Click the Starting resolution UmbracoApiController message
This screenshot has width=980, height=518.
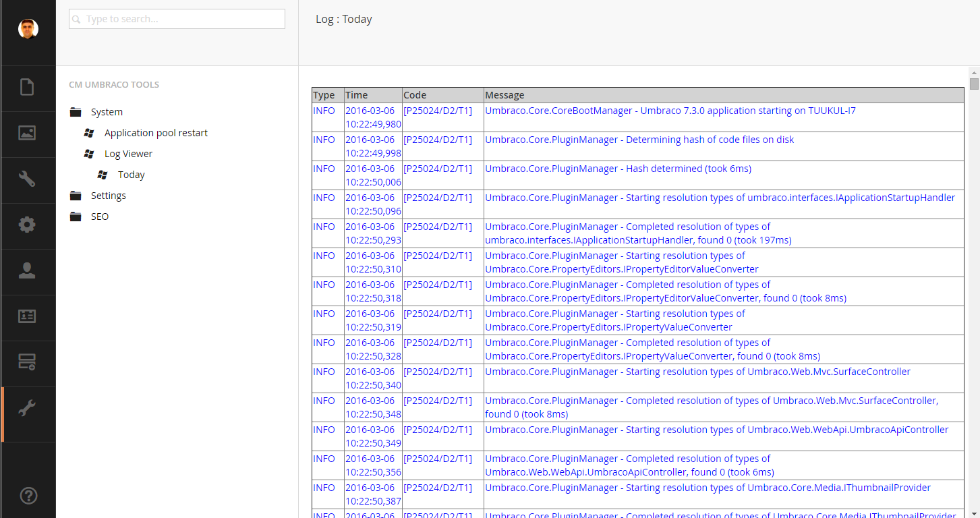pos(717,430)
